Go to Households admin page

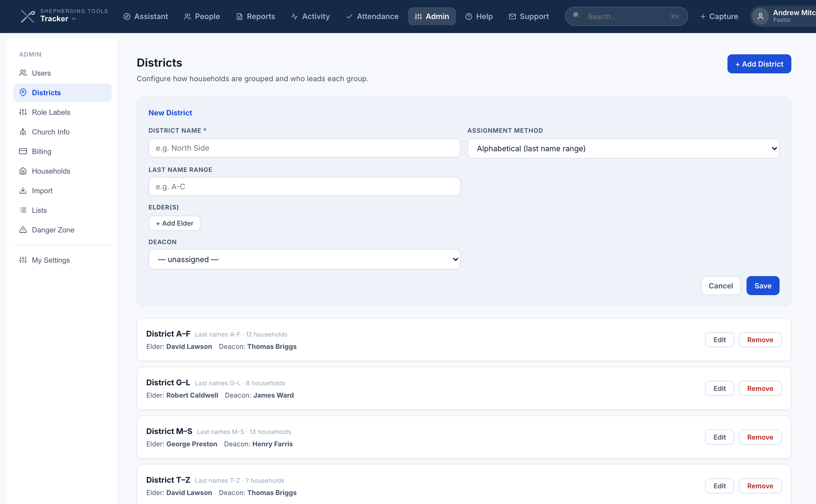[62, 171]
